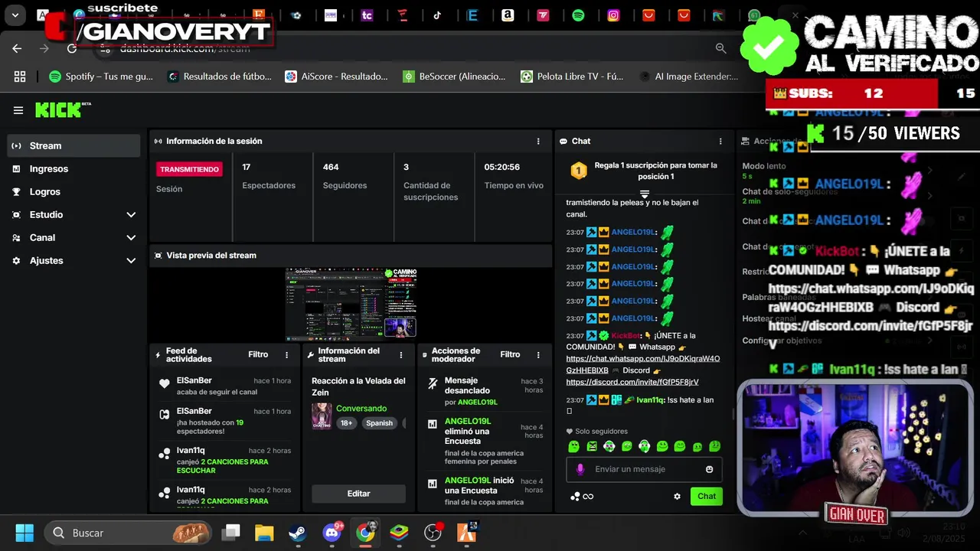Open Filtro in Feed de actividades
980x551 pixels.
pos(258,354)
